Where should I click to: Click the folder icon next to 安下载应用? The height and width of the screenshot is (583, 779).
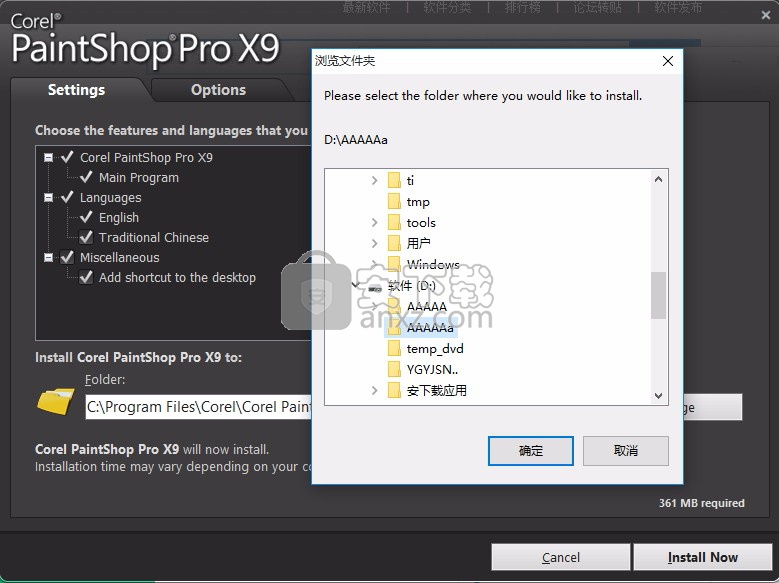pyautogui.click(x=394, y=390)
